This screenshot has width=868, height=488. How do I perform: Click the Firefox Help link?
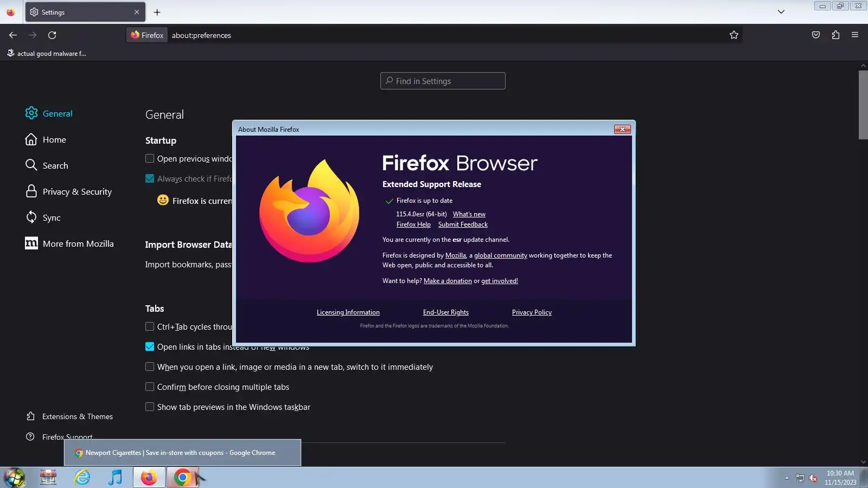pos(413,224)
